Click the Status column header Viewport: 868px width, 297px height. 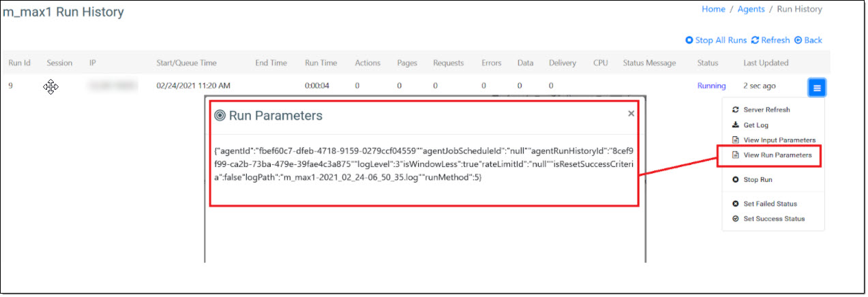pos(708,63)
